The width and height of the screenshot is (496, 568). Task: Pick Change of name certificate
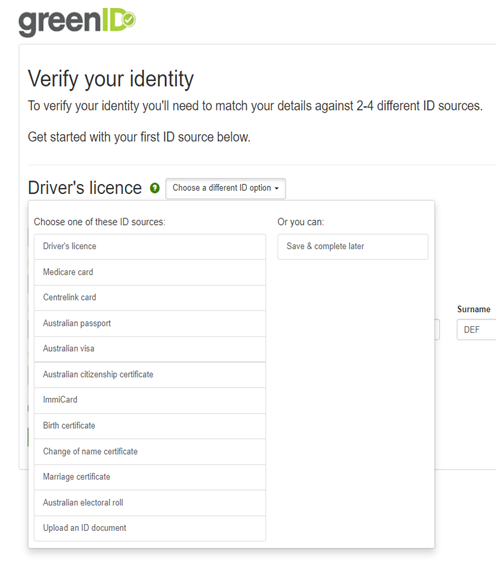click(150, 452)
